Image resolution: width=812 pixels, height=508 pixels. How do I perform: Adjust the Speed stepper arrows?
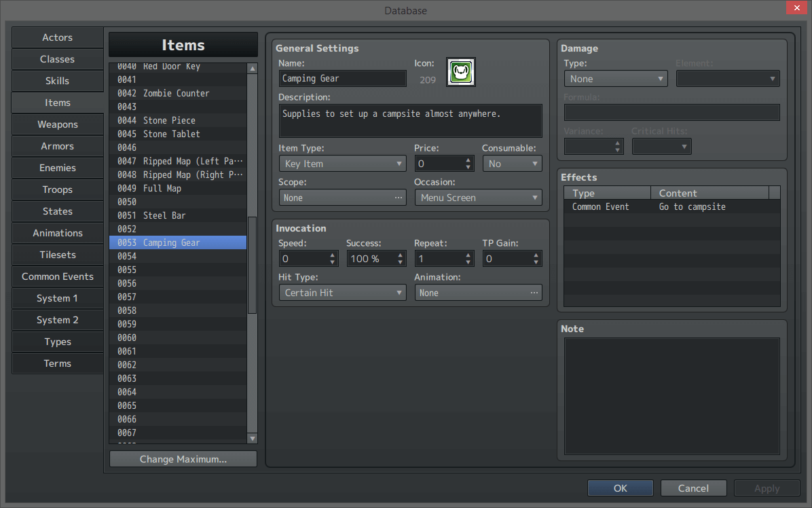point(333,259)
